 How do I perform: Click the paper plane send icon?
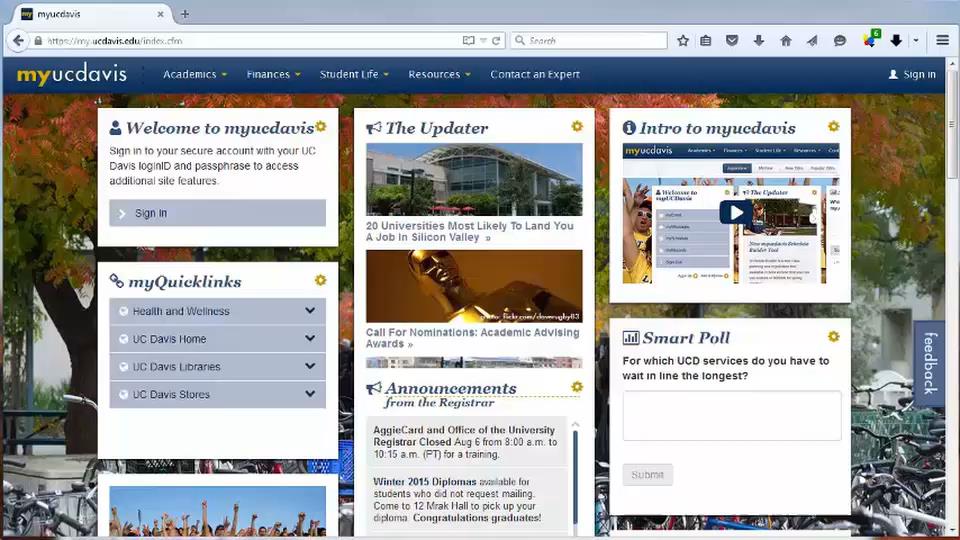click(812, 40)
